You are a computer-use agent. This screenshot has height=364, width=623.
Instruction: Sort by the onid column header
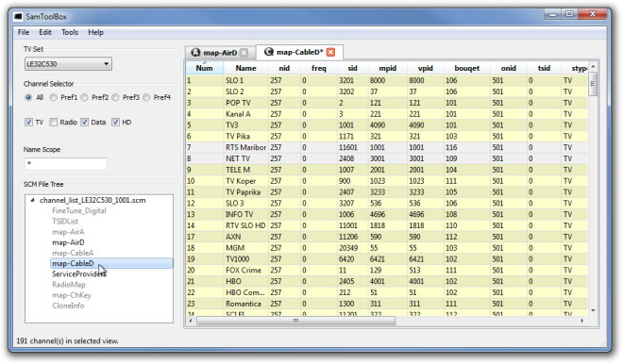508,68
